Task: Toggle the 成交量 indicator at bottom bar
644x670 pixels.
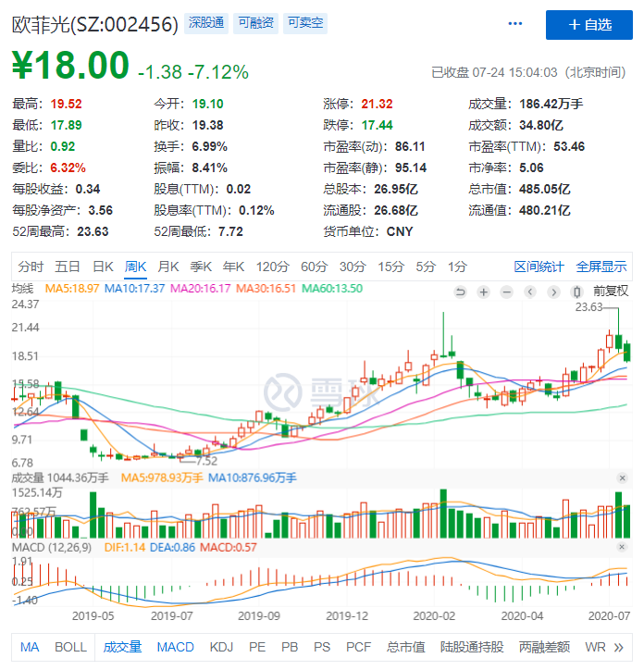Action: [x=122, y=647]
